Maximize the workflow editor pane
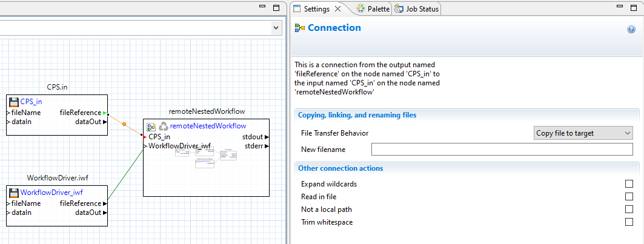This screenshot has height=244, width=644. pyautogui.click(x=276, y=8)
